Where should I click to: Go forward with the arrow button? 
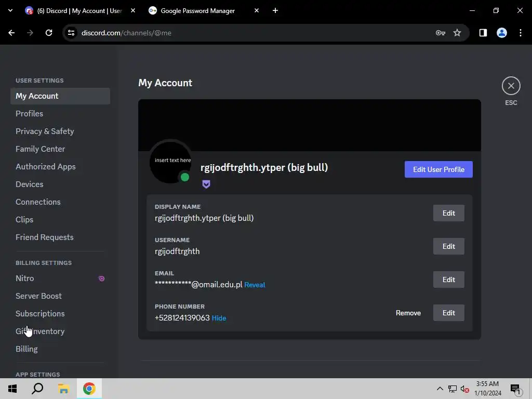(30, 33)
